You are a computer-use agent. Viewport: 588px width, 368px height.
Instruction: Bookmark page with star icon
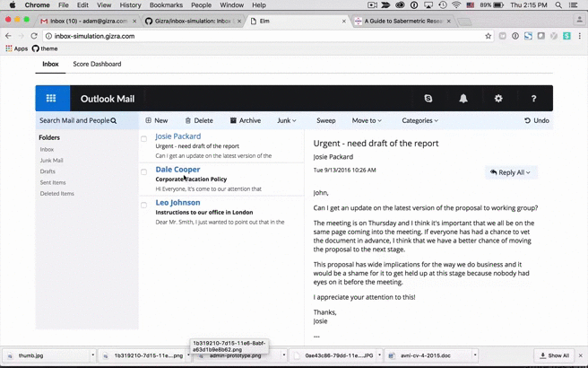tap(488, 36)
